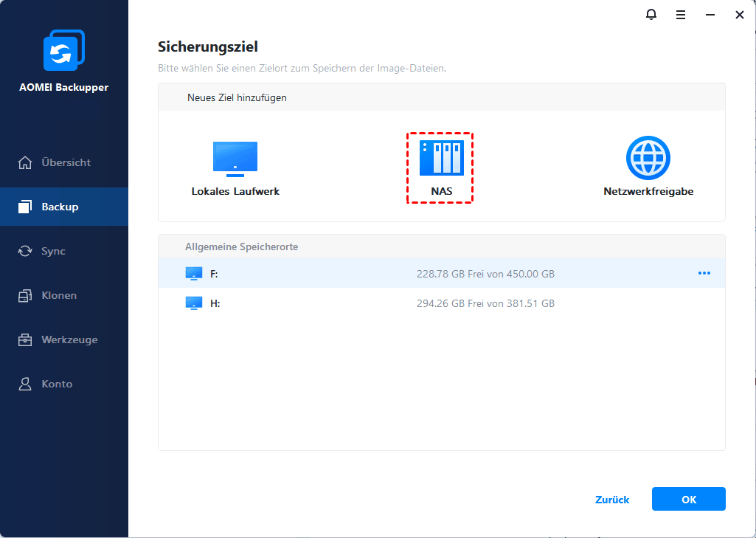Select the Lokales Laufwerk icon

point(235,158)
